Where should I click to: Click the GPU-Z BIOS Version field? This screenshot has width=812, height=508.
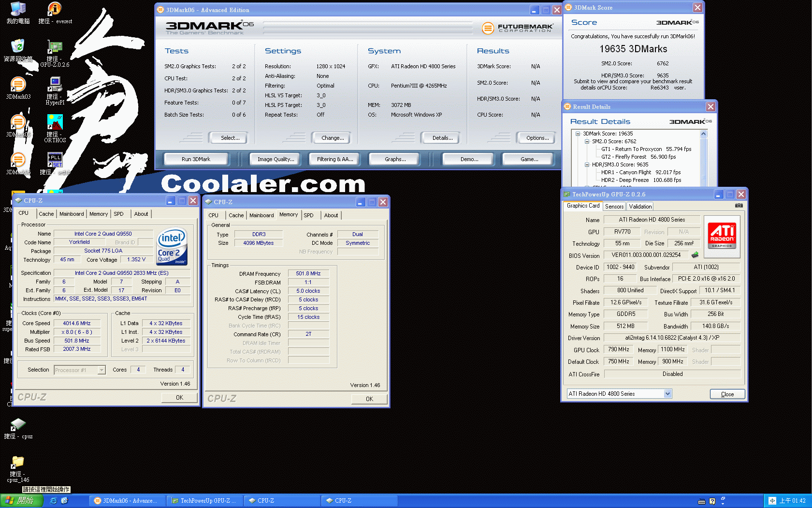646,255
